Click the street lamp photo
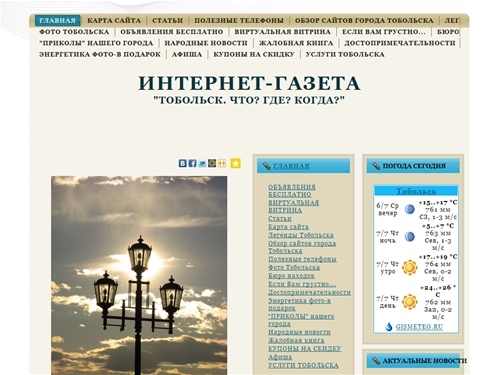Screen dimensions: 500x375 [x=139, y=275]
